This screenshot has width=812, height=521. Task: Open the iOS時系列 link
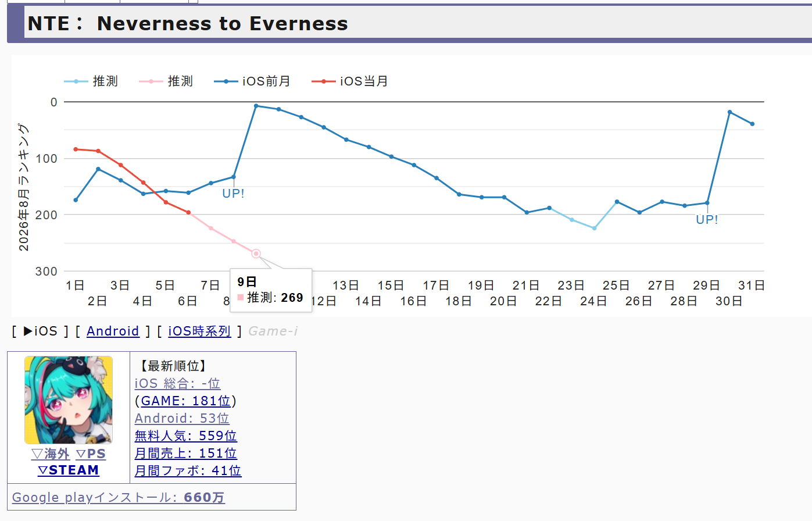[199, 331]
